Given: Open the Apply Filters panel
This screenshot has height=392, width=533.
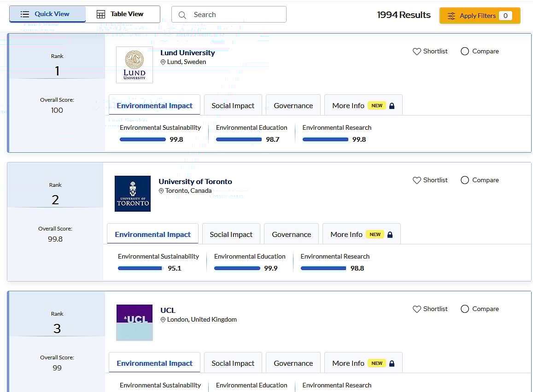Looking at the screenshot, I should click(480, 16).
